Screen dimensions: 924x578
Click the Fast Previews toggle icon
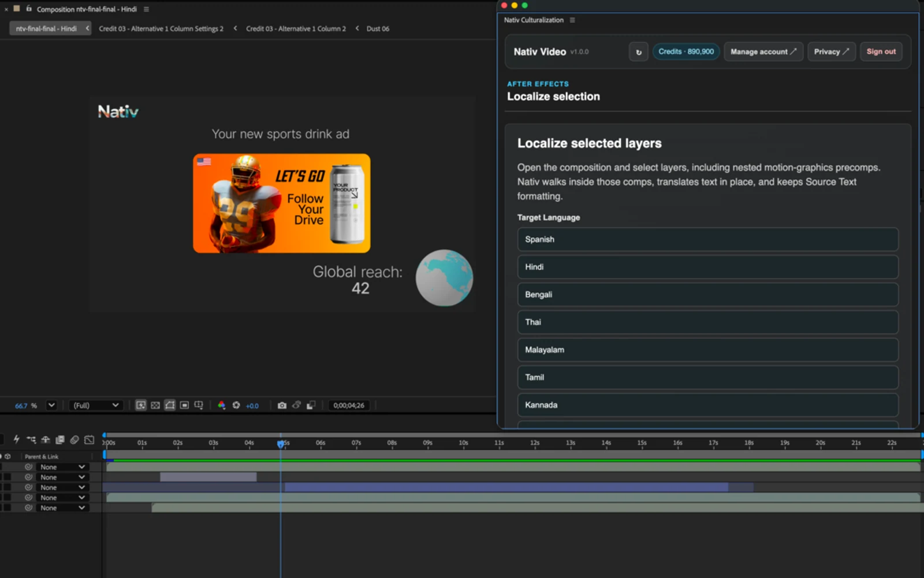coord(140,405)
